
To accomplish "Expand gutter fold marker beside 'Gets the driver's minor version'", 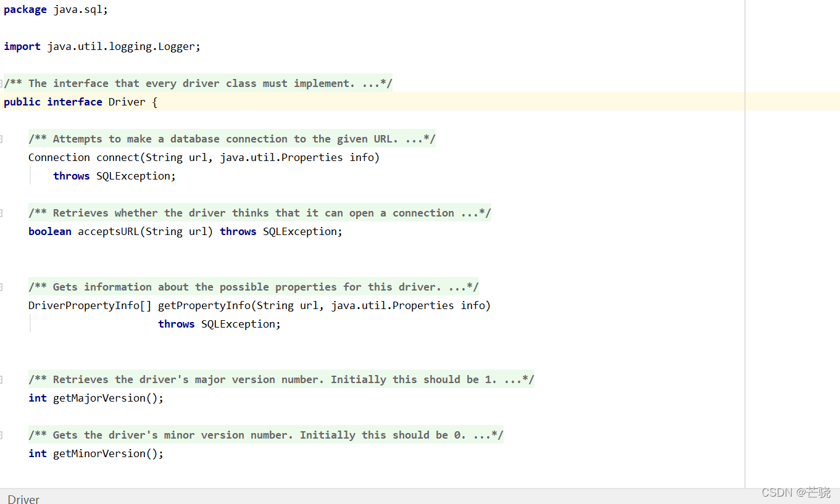I will (1, 435).
